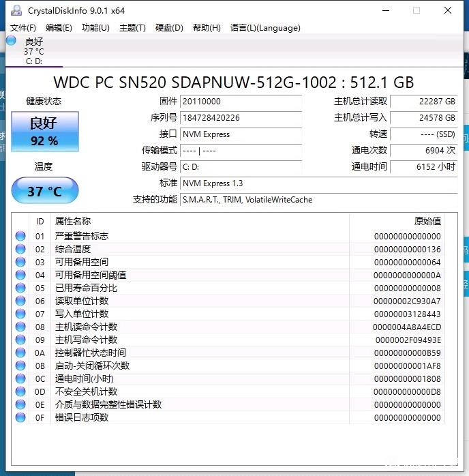
Task: Click status orb for attribute 0C 通电时间(小时)
Action: [20, 378]
